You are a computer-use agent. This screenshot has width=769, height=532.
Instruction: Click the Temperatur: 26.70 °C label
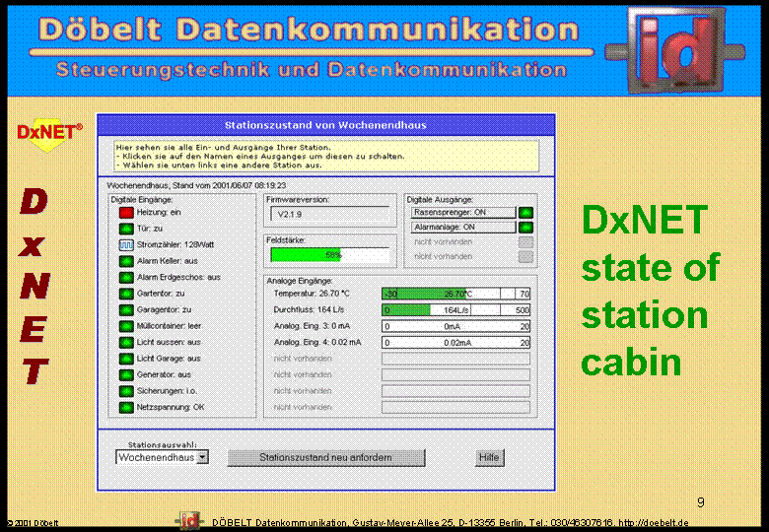point(312,294)
